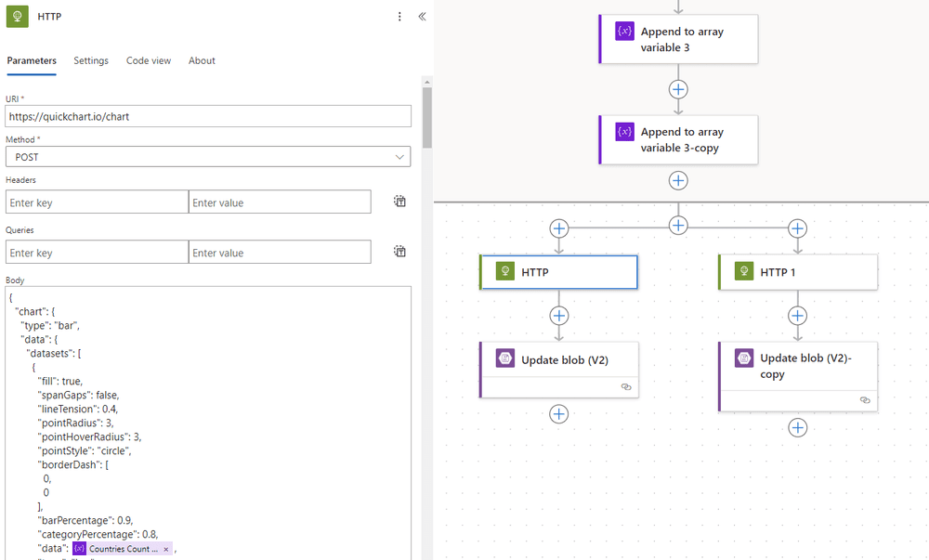Click the green HTTP icon in panel header
This screenshot has width=929, height=560.
click(x=19, y=16)
